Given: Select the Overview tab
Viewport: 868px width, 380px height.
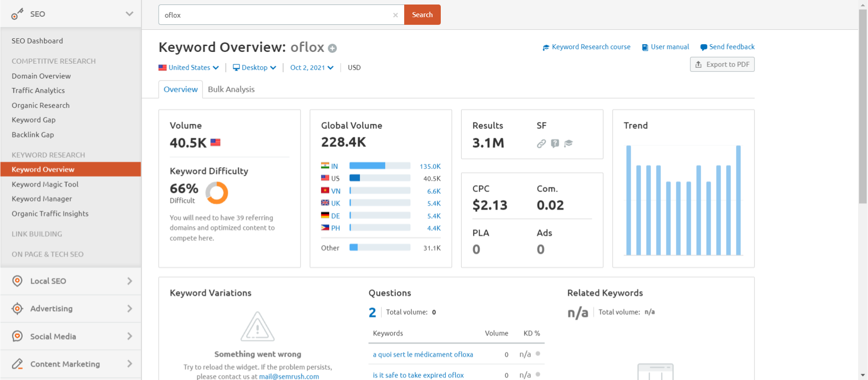Looking at the screenshot, I should click(180, 89).
